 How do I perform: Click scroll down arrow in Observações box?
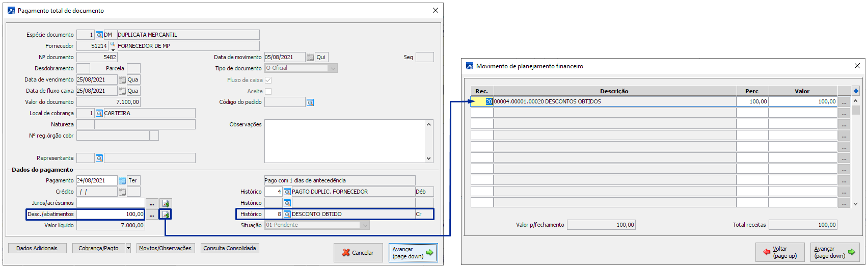[428, 158]
